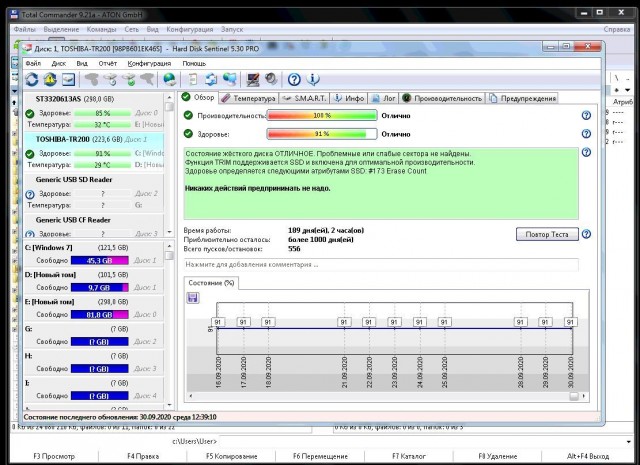Open the Отчёт menu
Viewport: 640px width, 465px height.
point(108,64)
